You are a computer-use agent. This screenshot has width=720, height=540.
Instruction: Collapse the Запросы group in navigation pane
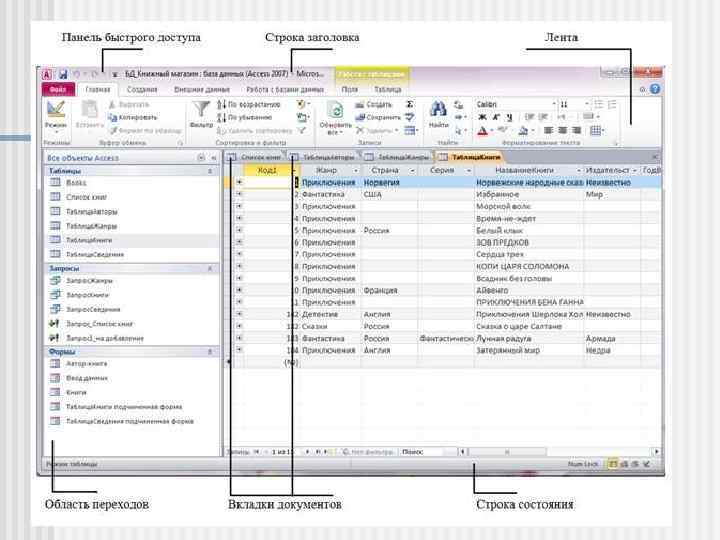[210, 269]
